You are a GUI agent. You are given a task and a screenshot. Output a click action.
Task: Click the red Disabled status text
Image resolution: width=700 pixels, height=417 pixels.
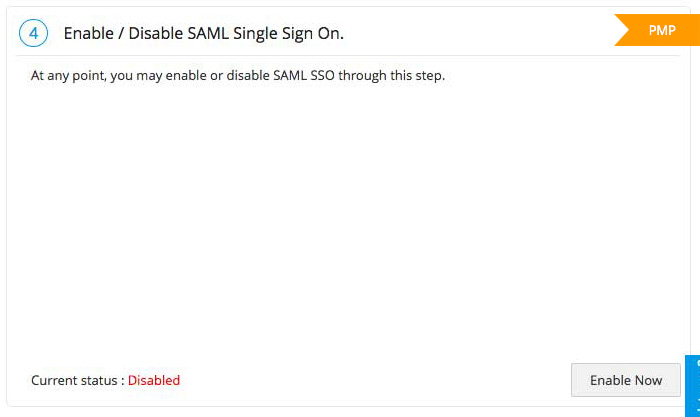(154, 380)
